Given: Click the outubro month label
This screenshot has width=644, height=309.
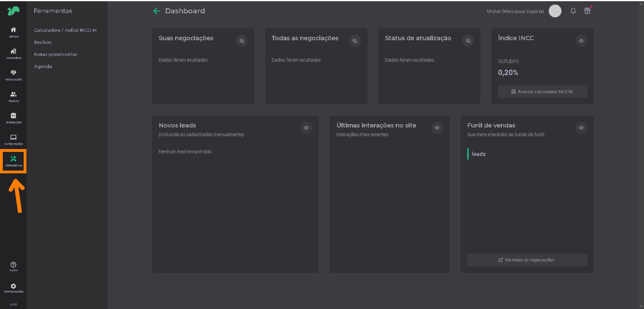Looking at the screenshot, I should pos(508,61).
